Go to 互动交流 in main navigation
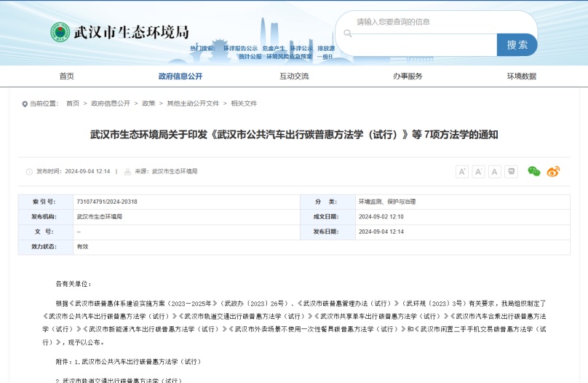588x383 pixels. point(294,76)
